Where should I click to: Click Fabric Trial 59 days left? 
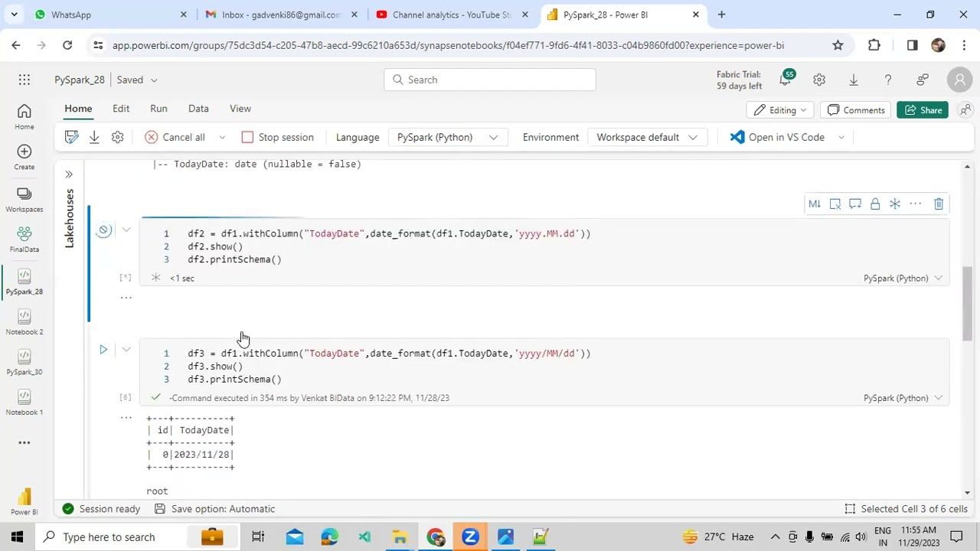click(739, 80)
